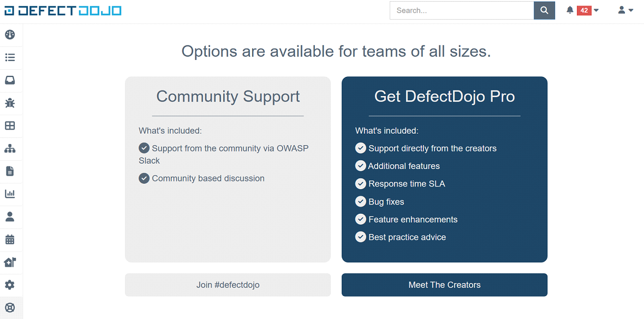Screen dimensions: 644x319
Task: Open Configuration via the gear icon
Action: [x=11, y=285]
